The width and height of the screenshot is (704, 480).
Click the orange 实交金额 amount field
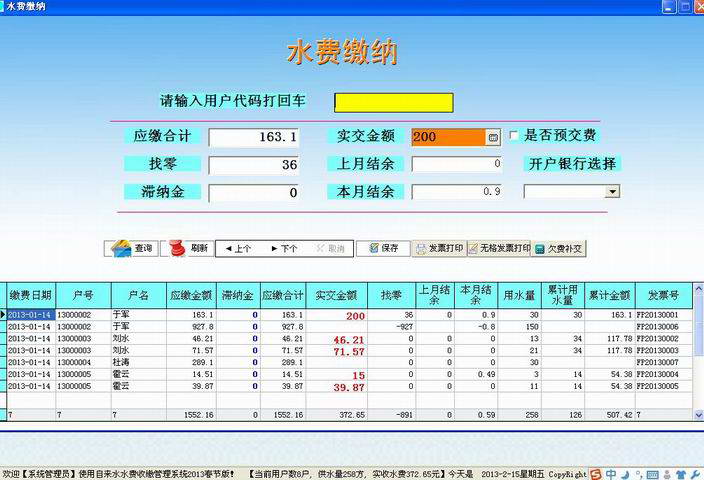click(449, 137)
